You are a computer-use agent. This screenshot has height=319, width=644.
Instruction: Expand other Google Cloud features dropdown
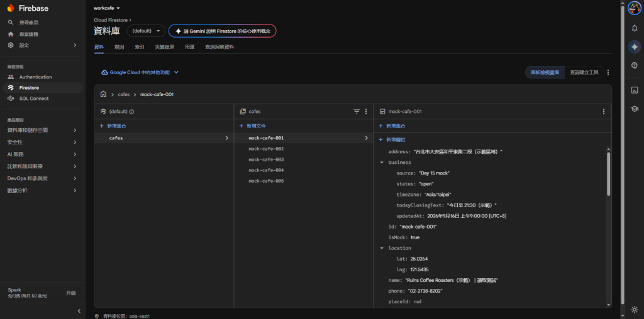click(140, 72)
